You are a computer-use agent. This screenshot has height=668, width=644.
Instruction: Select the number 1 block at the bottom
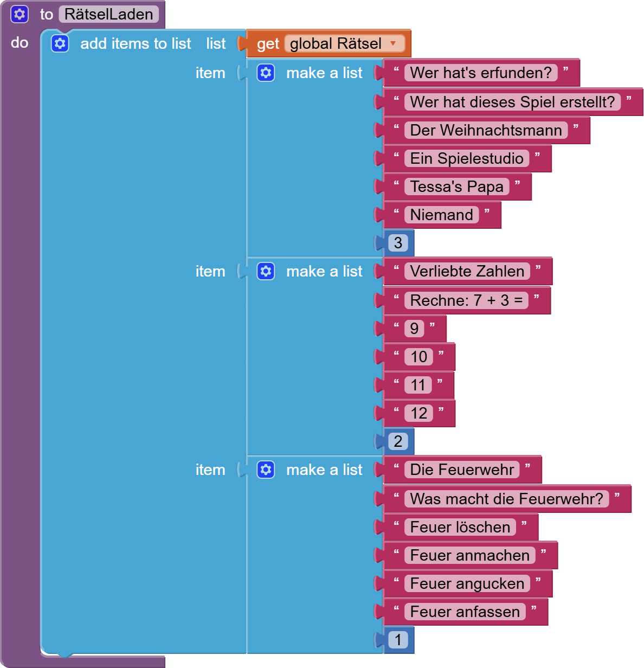tap(397, 640)
